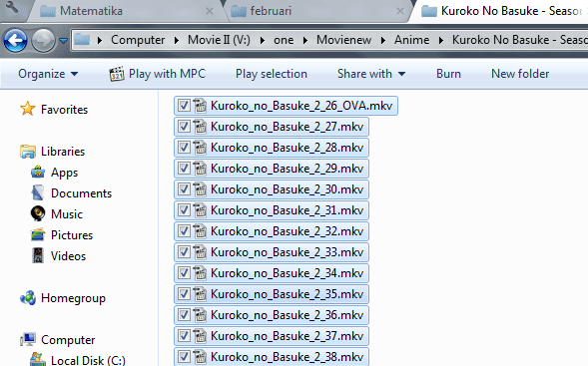This screenshot has height=366, width=588.
Task: Expand breadcrumb arrow after Movienew
Action: point(383,40)
